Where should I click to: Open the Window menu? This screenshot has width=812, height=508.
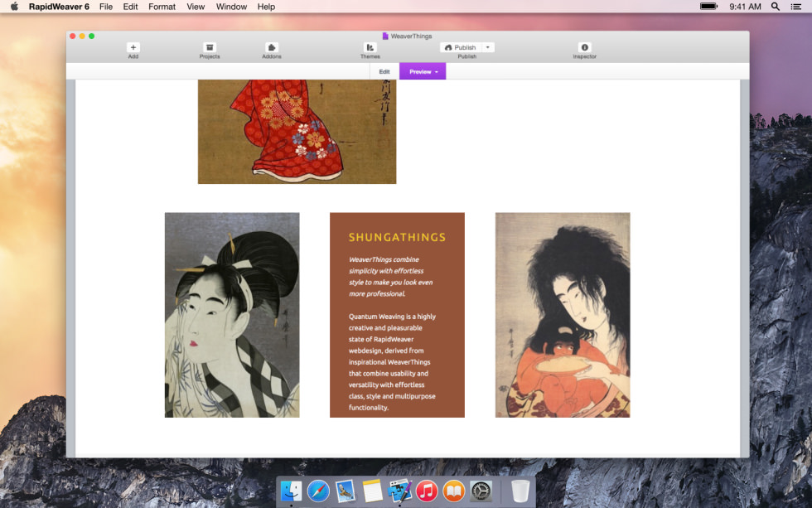pos(231,6)
